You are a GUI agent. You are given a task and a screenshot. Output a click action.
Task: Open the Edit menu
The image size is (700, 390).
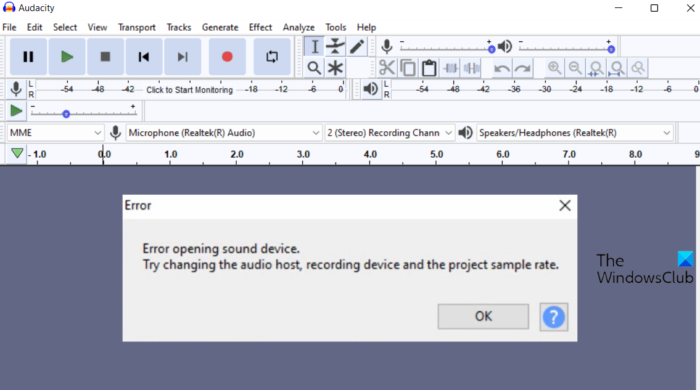[x=34, y=27]
